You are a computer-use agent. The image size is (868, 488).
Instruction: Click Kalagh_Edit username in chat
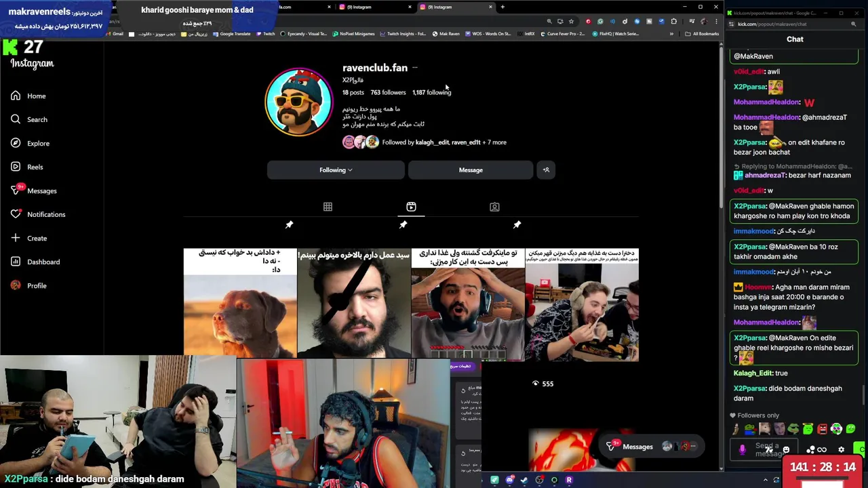[753, 373]
